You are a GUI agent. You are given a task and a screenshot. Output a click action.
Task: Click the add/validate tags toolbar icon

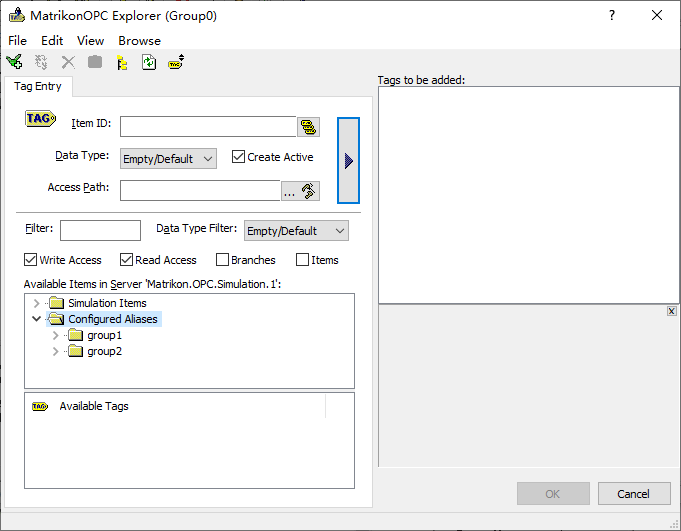pyautogui.click(x=14, y=62)
